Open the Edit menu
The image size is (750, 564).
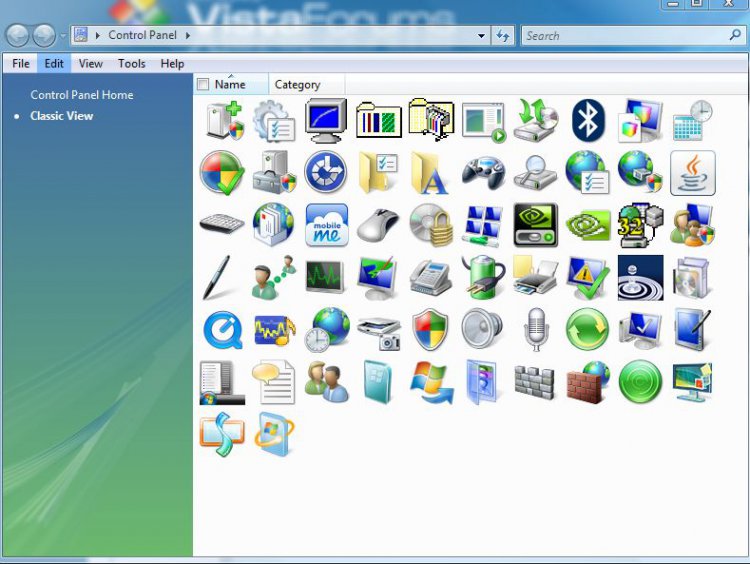coord(54,64)
